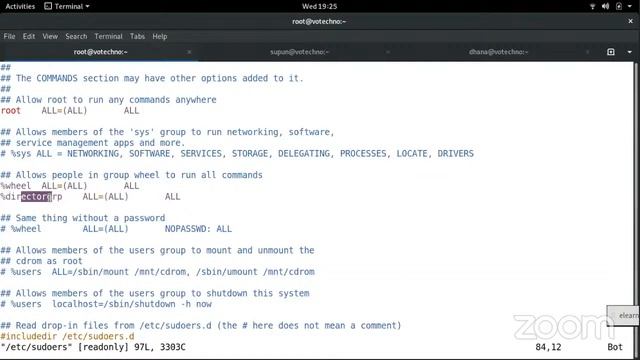Close the root@votechno tab
Image resolution: width=640 pixels, height=360 pixels.
(x=189, y=52)
